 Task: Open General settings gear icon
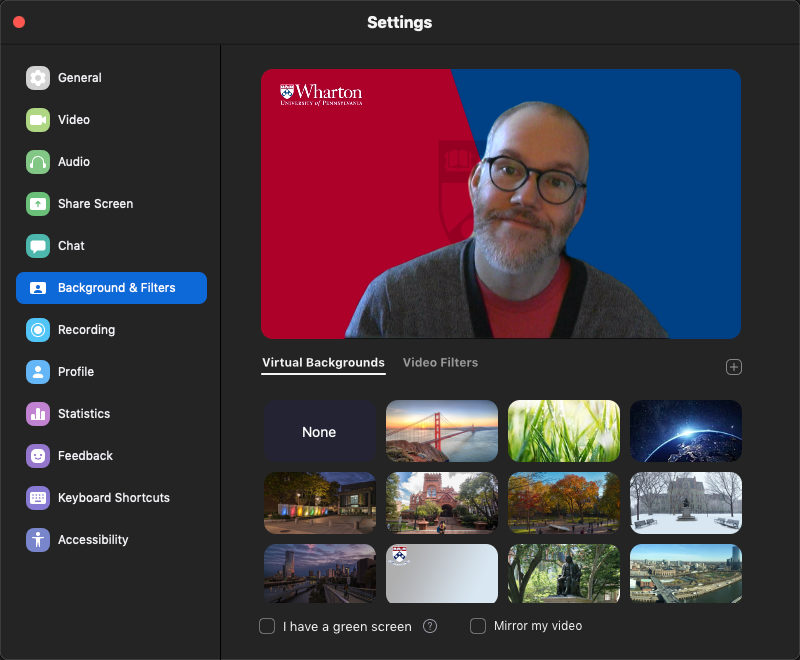(38, 78)
